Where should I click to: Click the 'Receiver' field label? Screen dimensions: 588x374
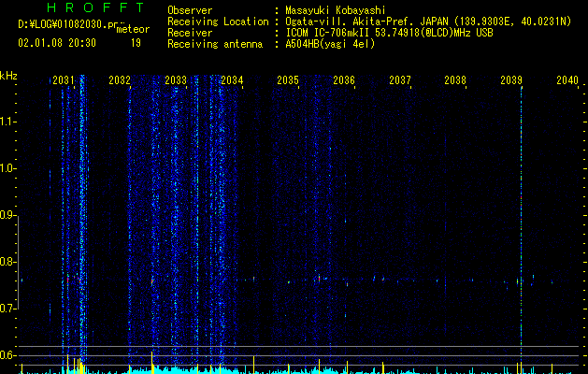tap(190, 33)
